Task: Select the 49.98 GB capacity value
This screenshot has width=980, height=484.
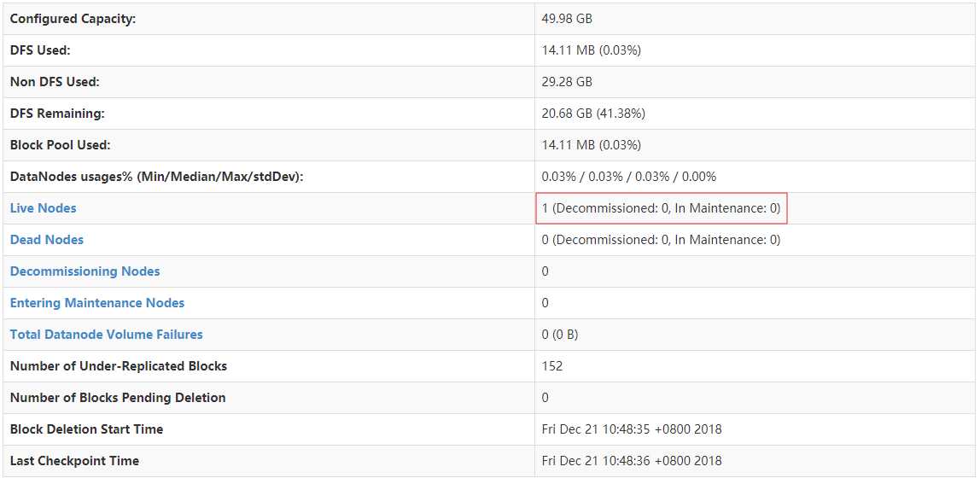Action: tap(567, 19)
